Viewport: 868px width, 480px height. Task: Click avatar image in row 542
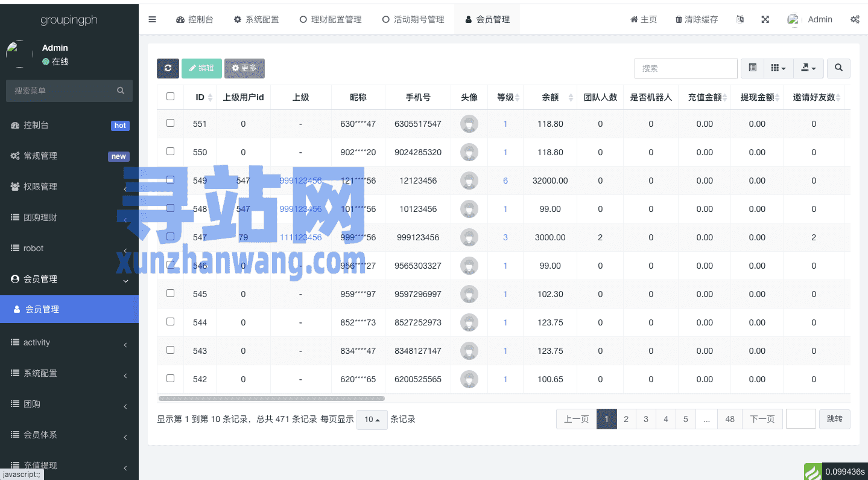click(469, 379)
